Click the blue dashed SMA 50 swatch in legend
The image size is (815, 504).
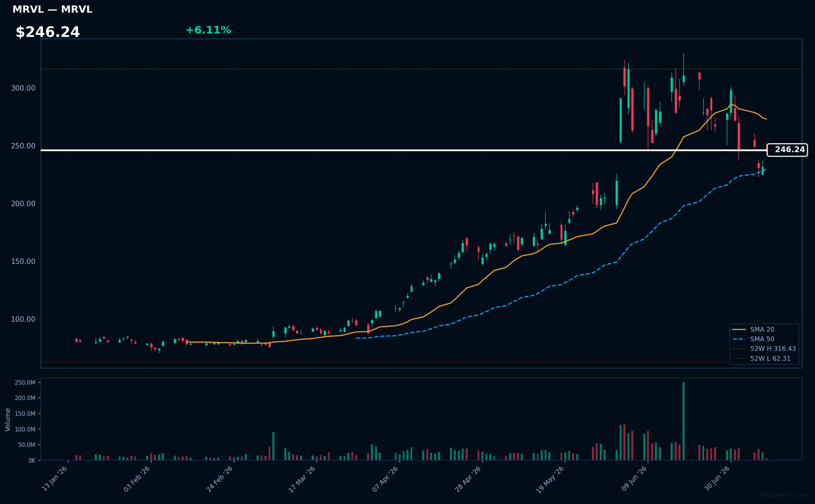(739, 339)
